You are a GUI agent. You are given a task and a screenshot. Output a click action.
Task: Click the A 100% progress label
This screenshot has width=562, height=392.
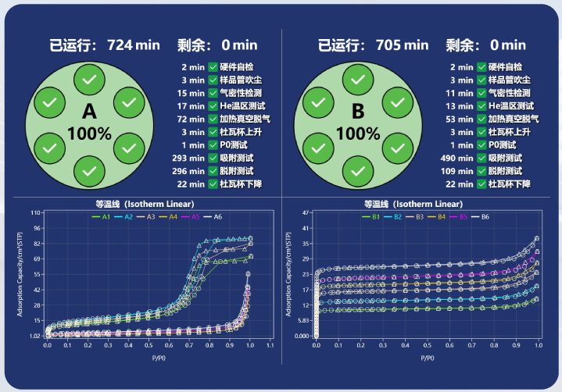(89, 123)
